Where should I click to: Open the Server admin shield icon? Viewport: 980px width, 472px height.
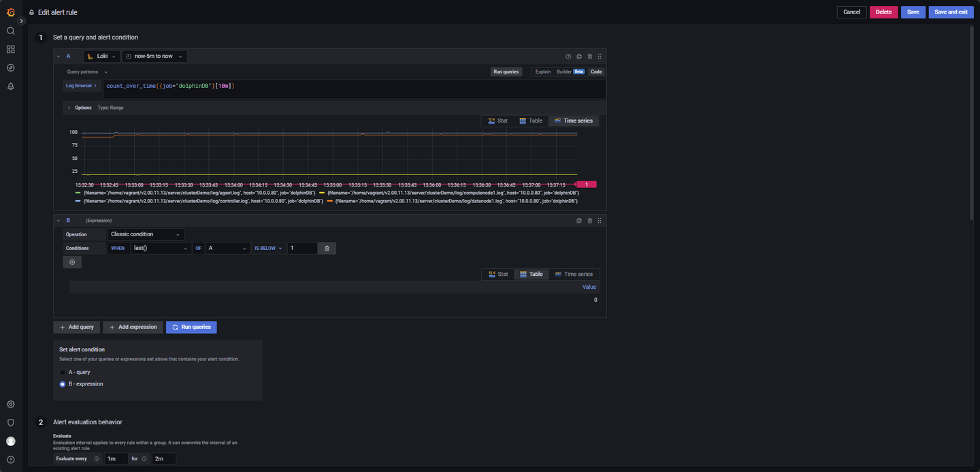click(x=10, y=422)
